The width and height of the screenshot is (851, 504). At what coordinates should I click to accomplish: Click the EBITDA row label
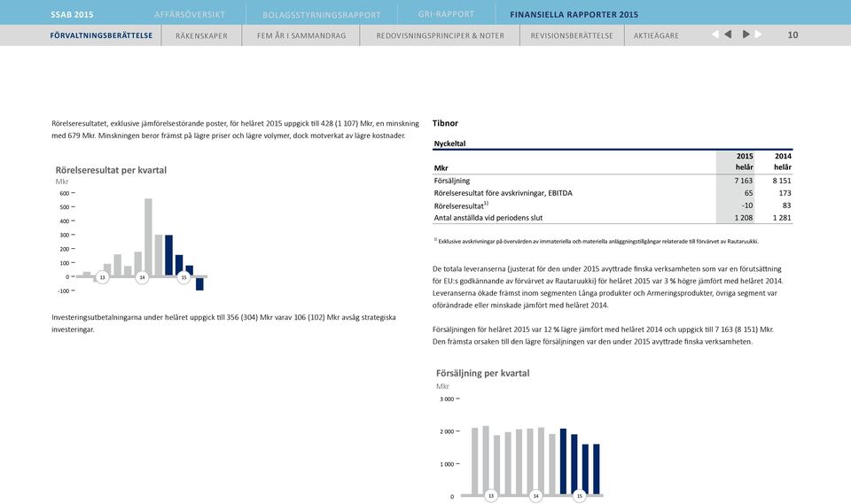(x=504, y=193)
